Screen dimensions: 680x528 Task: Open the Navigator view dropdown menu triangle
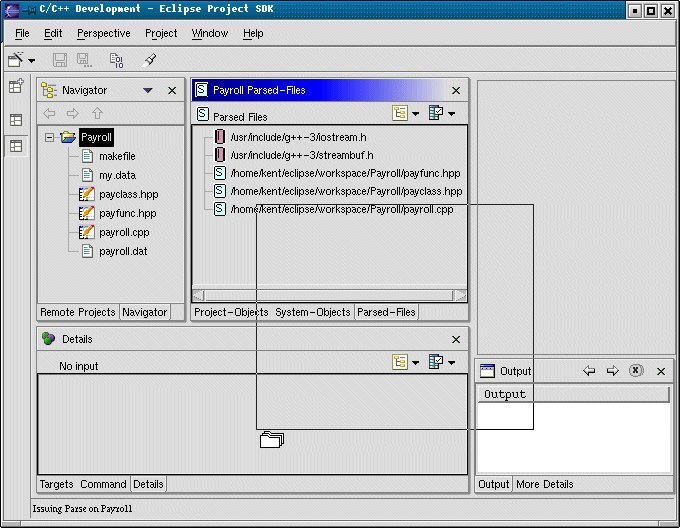pos(148,90)
